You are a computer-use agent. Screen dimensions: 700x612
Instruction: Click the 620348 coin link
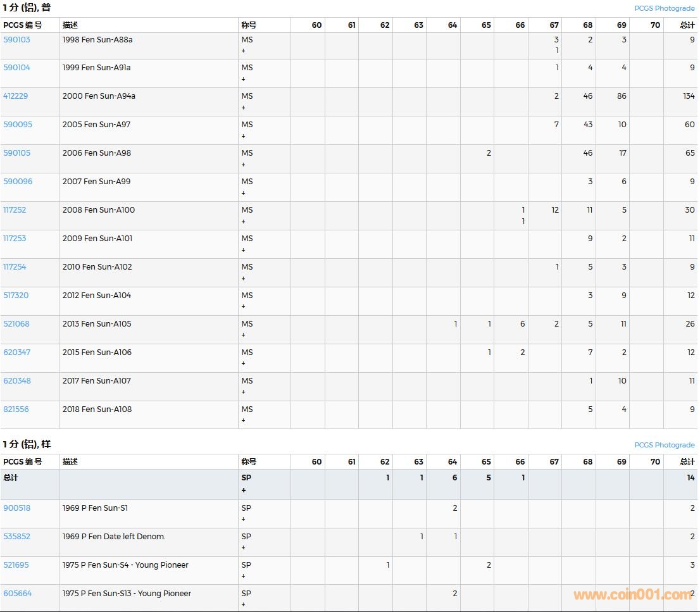tap(16, 381)
